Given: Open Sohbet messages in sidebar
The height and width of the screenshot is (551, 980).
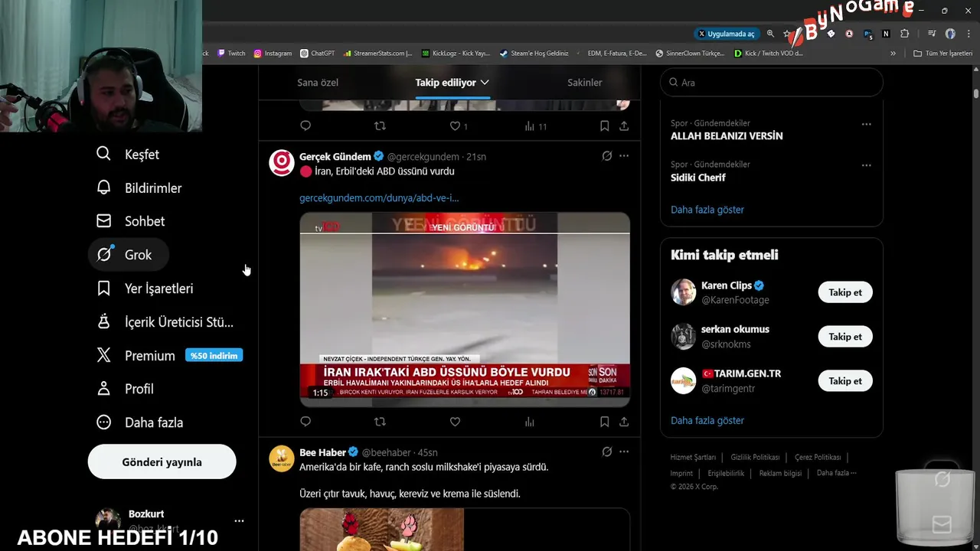Looking at the screenshot, I should (130, 221).
